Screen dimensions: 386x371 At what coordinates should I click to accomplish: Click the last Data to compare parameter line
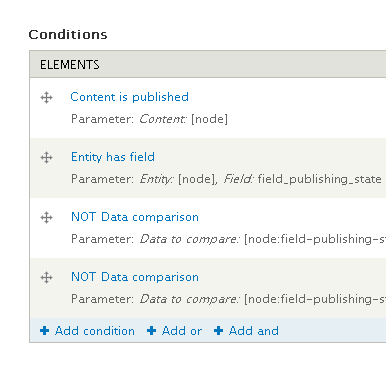pyautogui.click(x=228, y=299)
